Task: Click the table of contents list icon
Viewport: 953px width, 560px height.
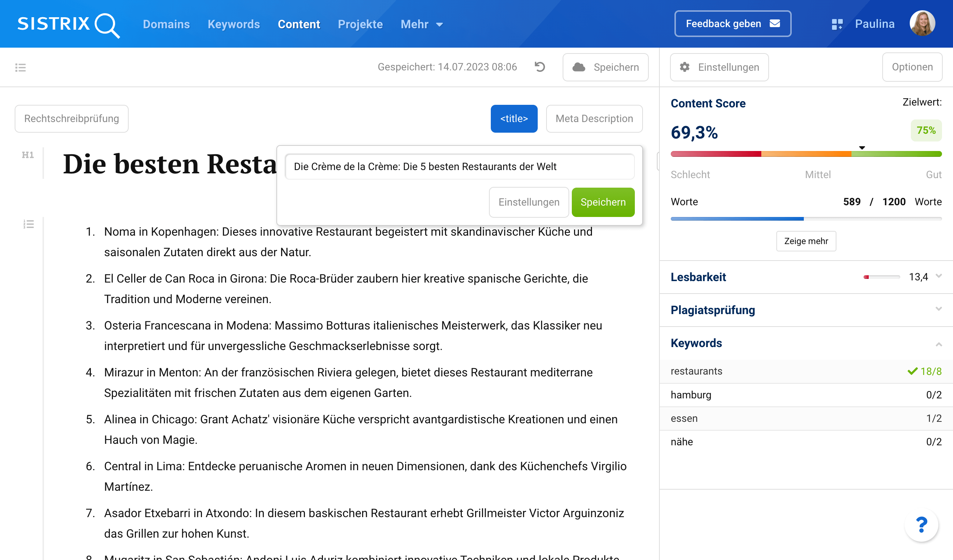Action: [x=21, y=67]
